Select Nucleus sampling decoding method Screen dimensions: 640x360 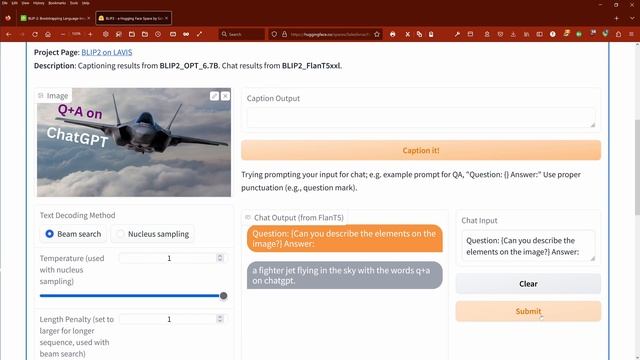point(153,234)
